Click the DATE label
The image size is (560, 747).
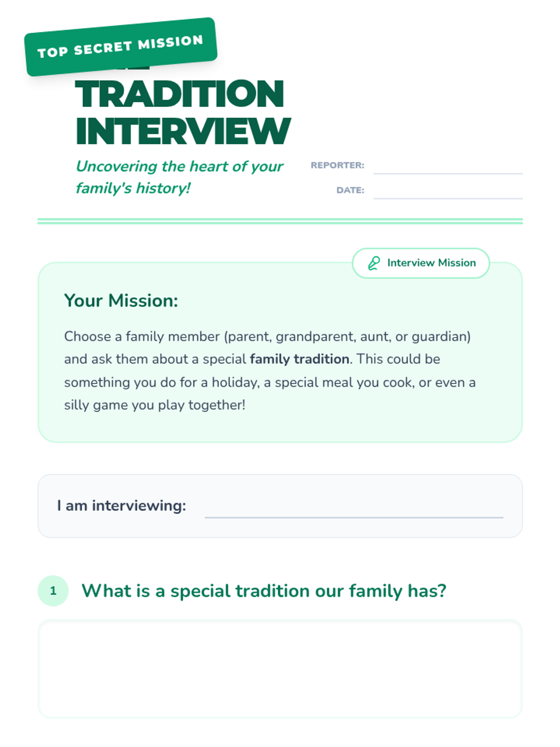click(350, 190)
